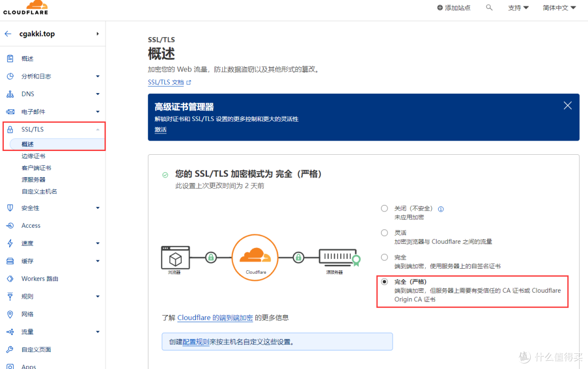Click the 网络 location pin icon
Viewport: 588px width, 369px height.
[x=10, y=314]
